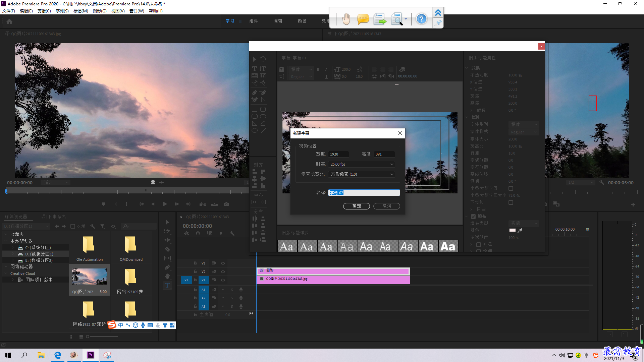Open drive selector D: dropdown
This screenshot has height=362, width=644.
pos(26,226)
